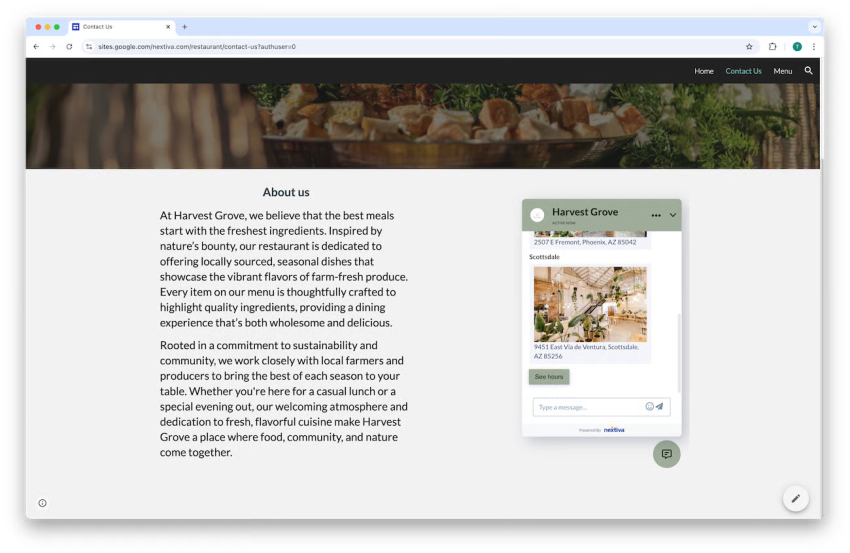
Task: Click the About us heading
Action: [x=286, y=192]
